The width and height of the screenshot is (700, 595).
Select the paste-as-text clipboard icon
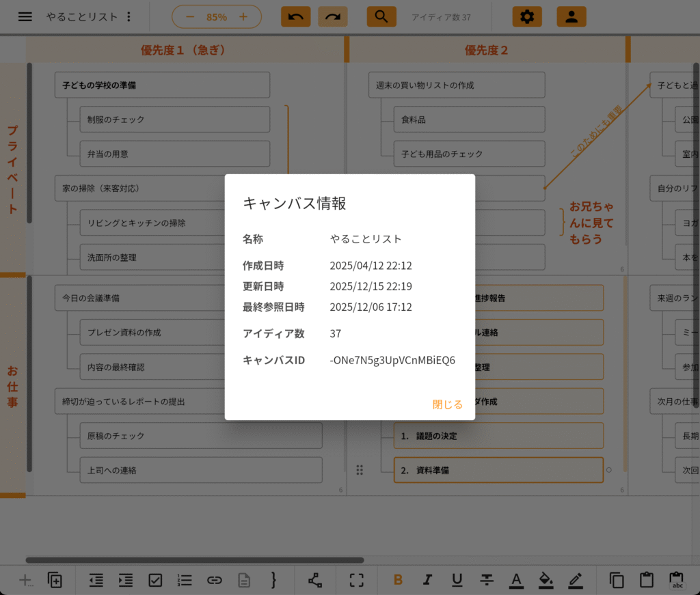(677, 580)
